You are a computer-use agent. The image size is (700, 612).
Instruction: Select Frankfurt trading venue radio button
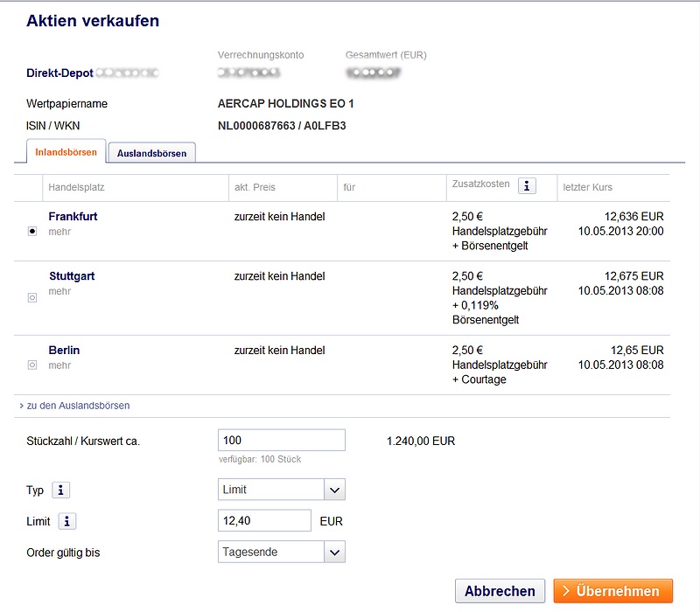point(32,232)
